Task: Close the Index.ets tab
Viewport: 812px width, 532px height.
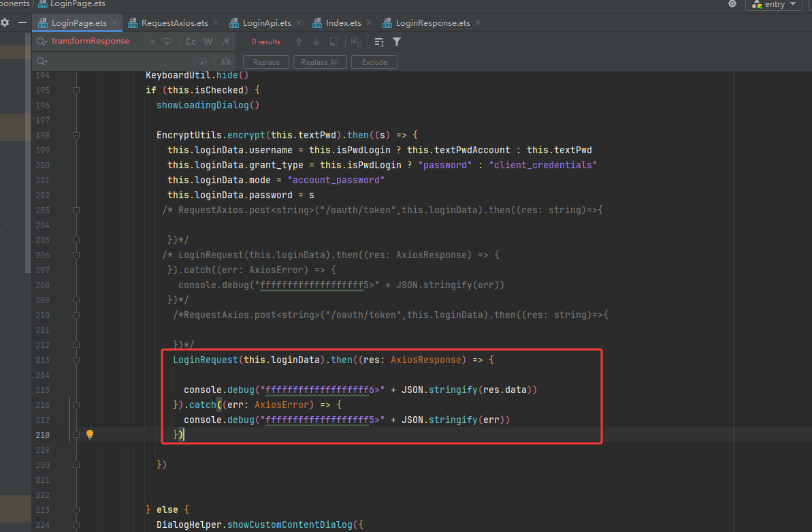Action: click(x=369, y=22)
